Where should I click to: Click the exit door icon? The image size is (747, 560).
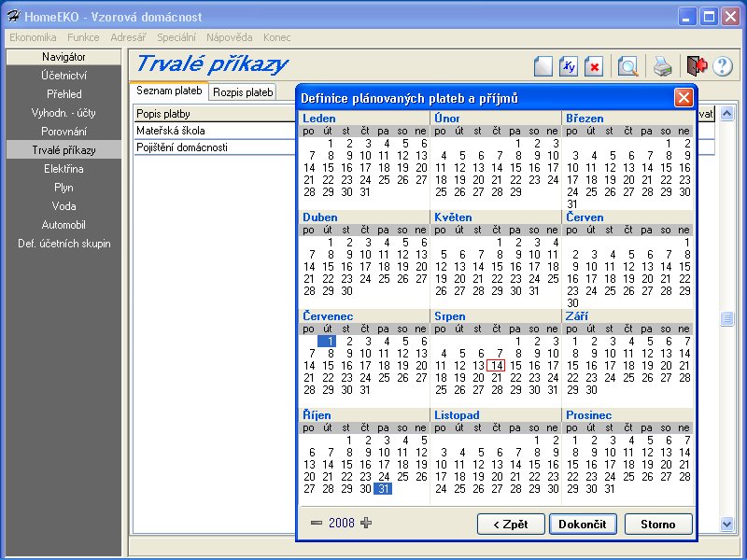(696, 66)
